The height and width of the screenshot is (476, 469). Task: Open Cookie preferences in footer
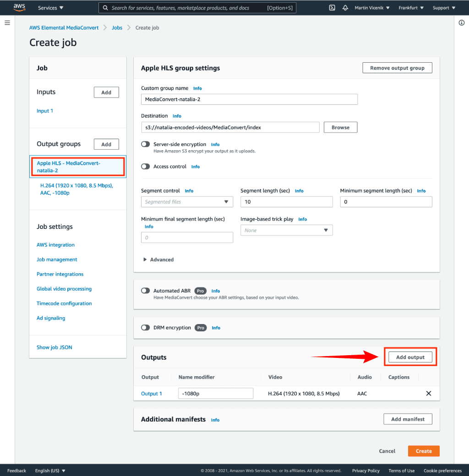coord(442,471)
